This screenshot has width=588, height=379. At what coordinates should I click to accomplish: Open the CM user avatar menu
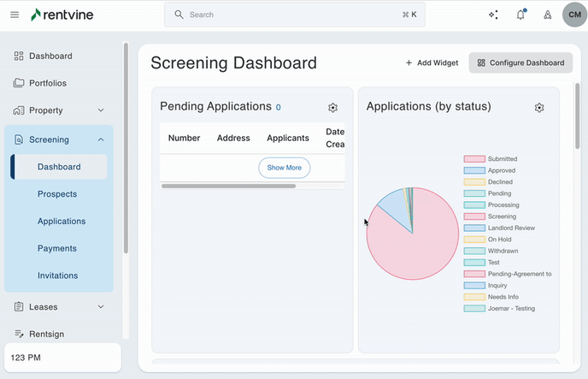pos(574,15)
